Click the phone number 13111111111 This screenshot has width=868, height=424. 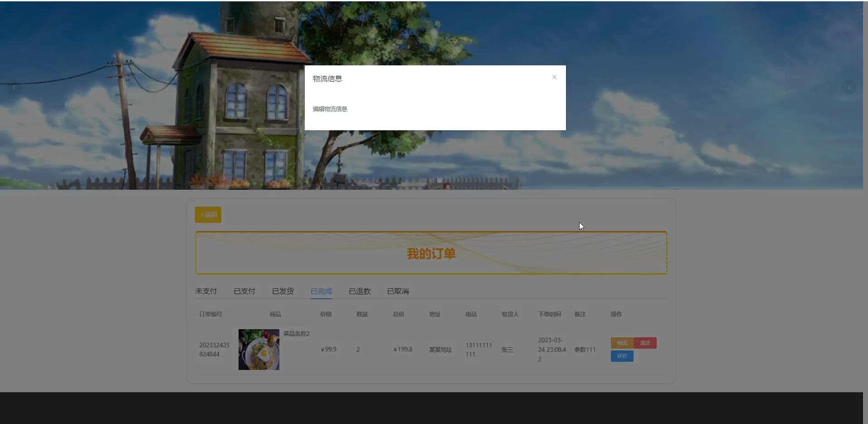pos(478,350)
